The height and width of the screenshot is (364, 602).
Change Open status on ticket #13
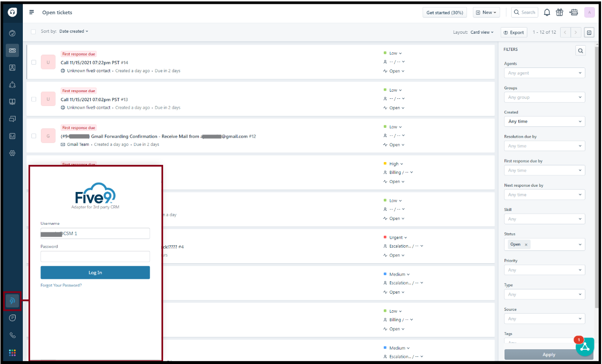pos(394,108)
